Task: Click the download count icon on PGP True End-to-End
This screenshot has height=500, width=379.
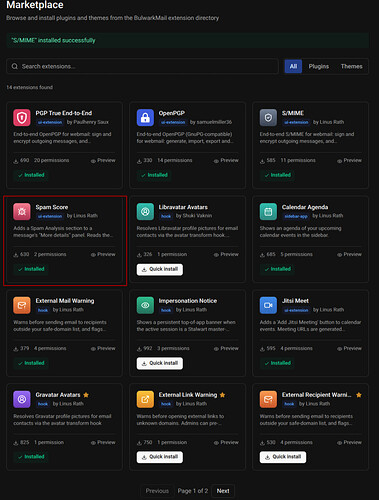Action: pos(16,161)
